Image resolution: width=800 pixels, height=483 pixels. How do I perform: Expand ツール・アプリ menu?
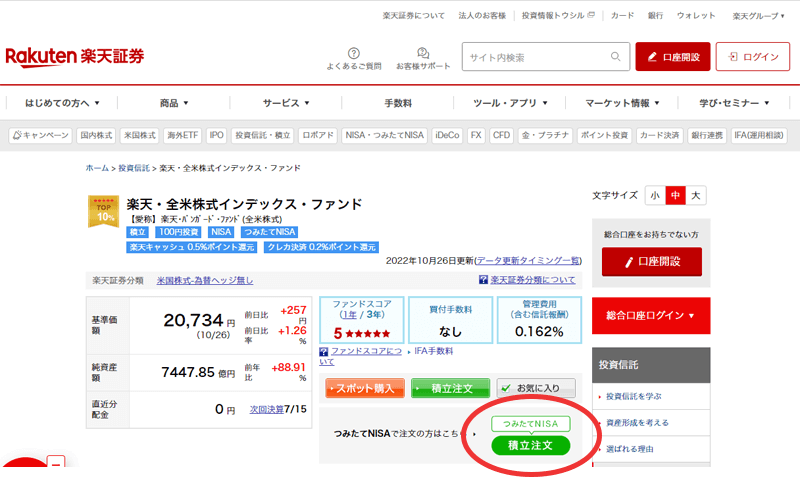tap(510, 103)
